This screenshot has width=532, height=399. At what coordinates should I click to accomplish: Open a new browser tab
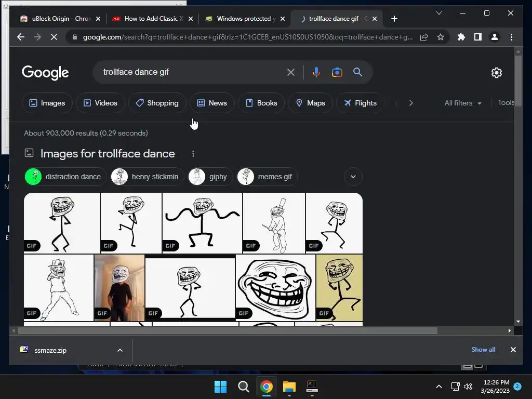pyautogui.click(x=394, y=19)
